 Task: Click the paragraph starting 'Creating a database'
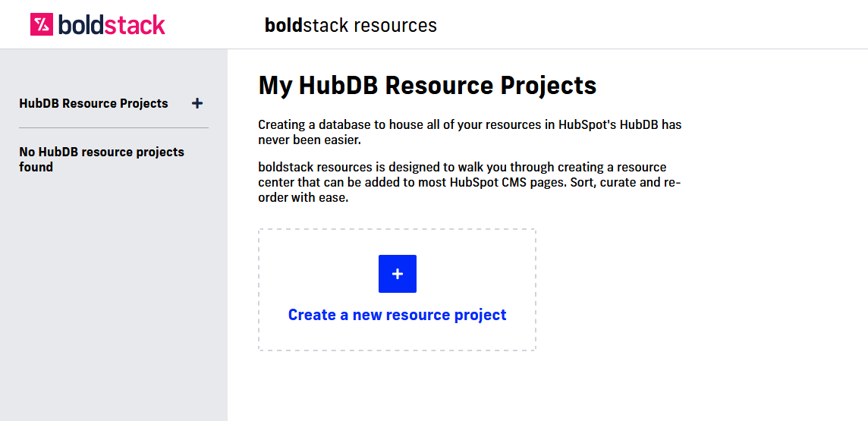click(470, 132)
